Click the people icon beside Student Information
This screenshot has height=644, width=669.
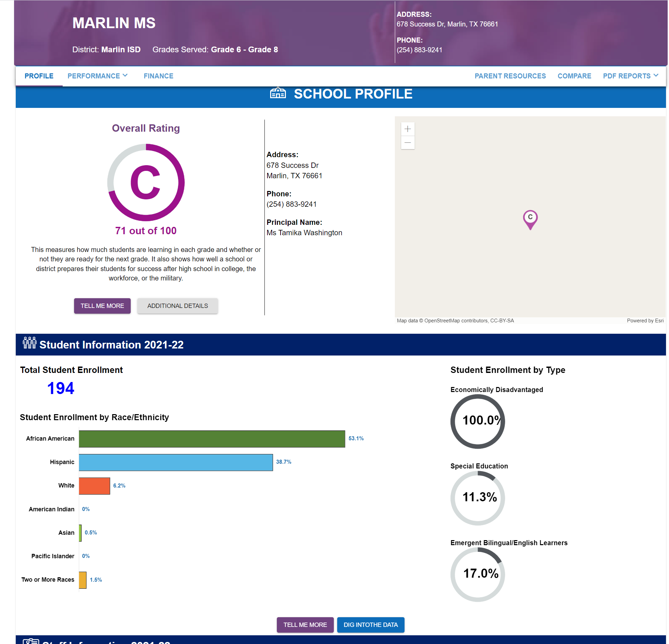pos(29,343)
